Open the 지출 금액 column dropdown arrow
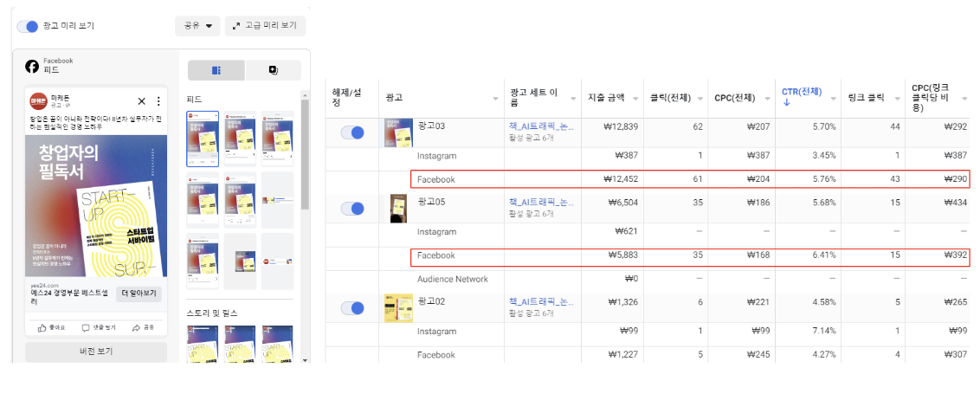Image resolution: width=980 pixels, height=394 pixels. coord(635,98)
